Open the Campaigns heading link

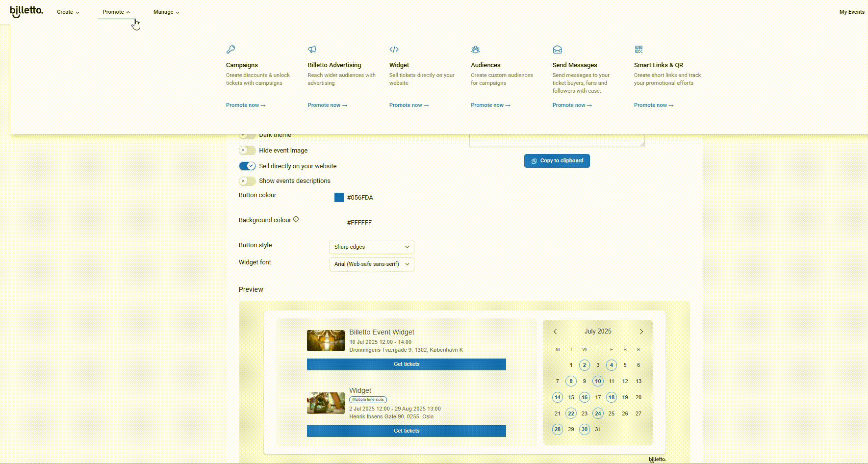[x=242, y=65]
